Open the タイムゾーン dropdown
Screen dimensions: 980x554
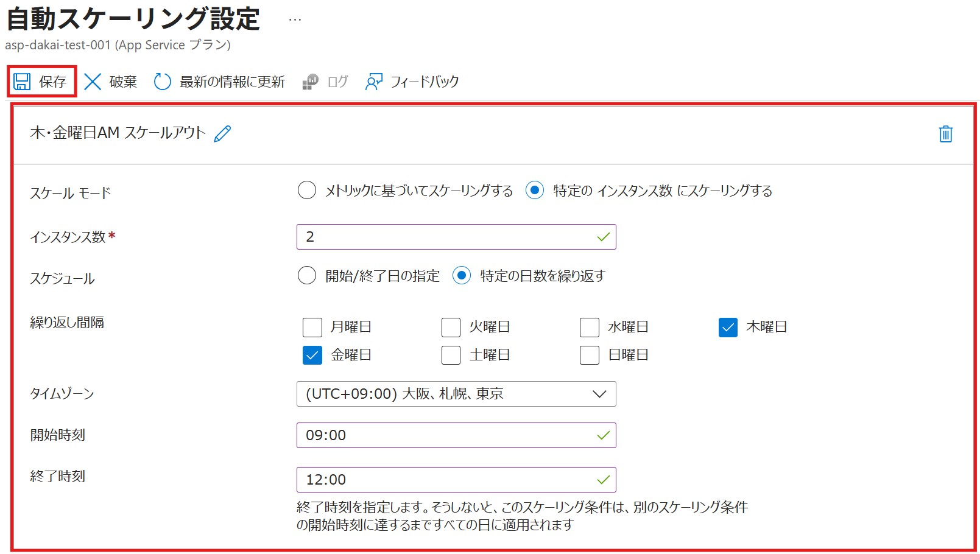click(456, 394)
